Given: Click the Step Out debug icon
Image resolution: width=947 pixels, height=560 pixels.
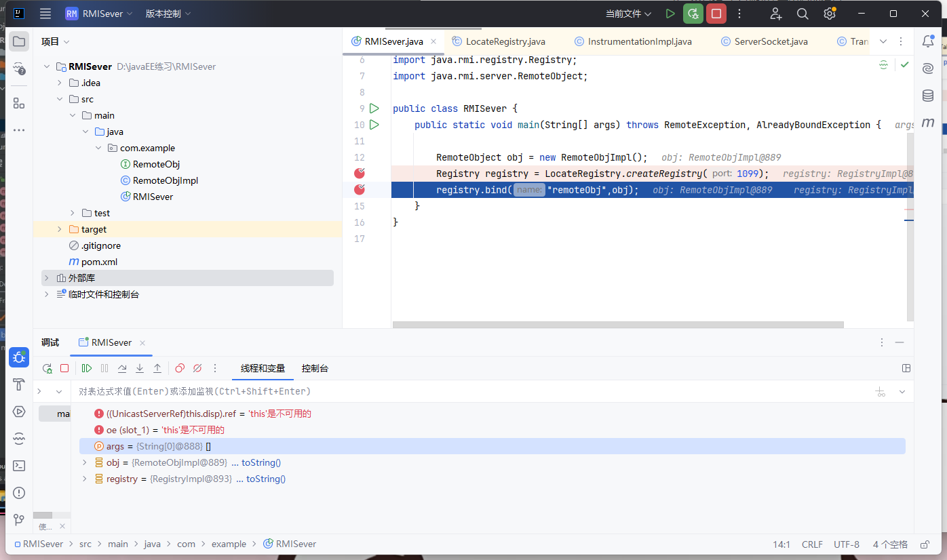Looking at the screenshot, I should (x=157, y=368).
